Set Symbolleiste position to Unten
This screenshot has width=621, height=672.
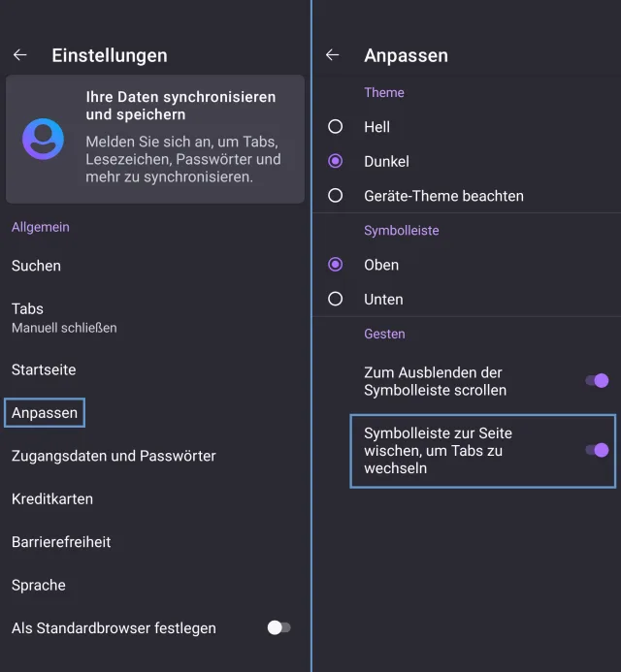(x=336, y=300)
